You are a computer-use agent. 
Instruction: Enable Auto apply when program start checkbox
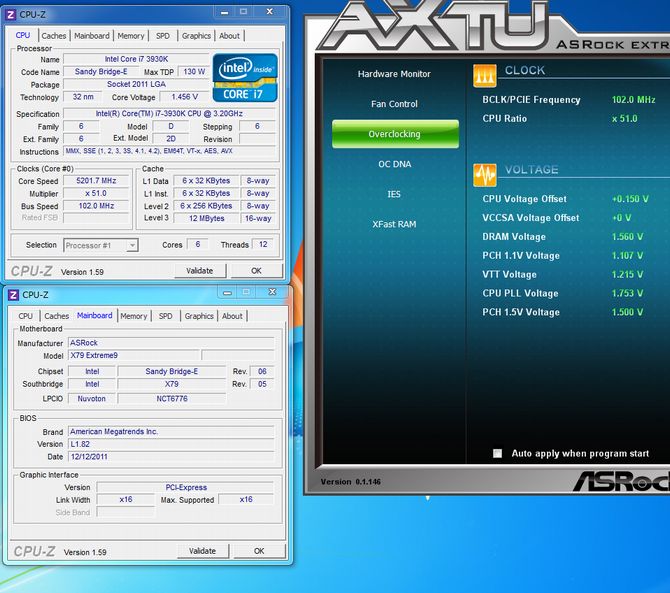tap(497, 453)
